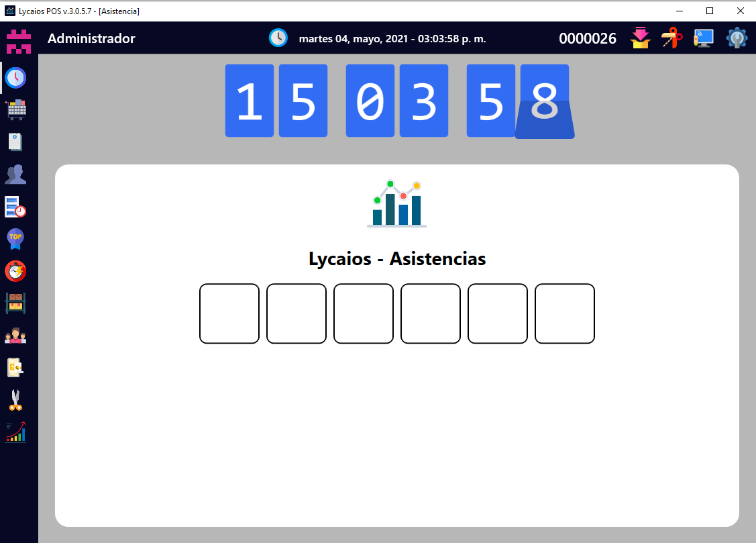Open the invoice receipt document icon
Screen dimensions: 756x543
pyautogui.click(x=15, y=142)
